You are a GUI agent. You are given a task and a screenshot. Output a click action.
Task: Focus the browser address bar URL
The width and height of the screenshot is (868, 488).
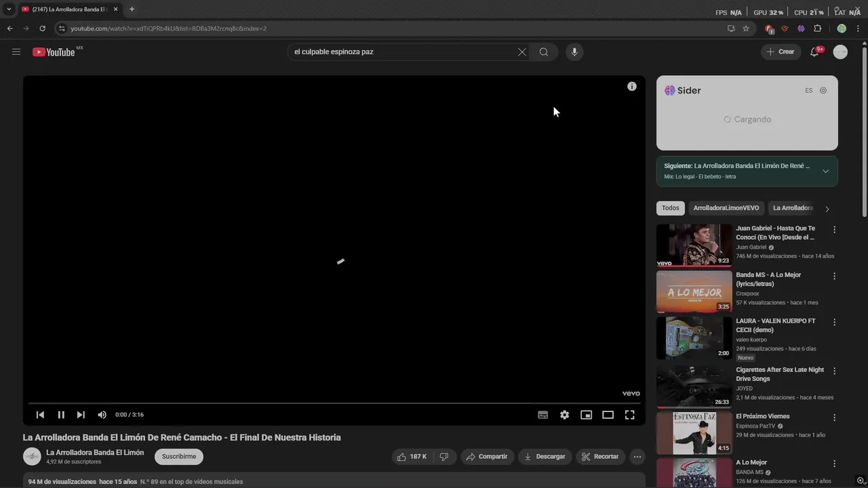click(169, 28)
